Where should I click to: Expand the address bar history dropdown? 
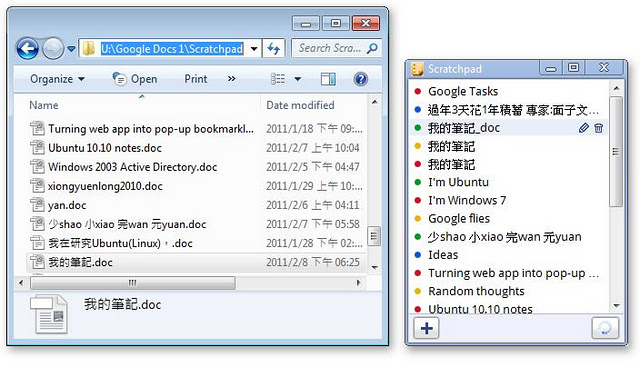pyautogui.click(x=254, y=49)
